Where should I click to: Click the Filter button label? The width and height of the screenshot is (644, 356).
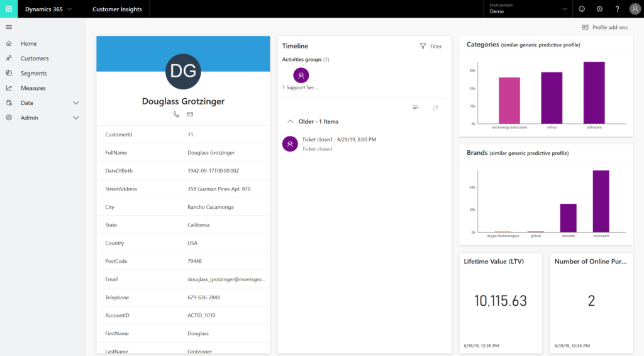(x=436, y=47)
